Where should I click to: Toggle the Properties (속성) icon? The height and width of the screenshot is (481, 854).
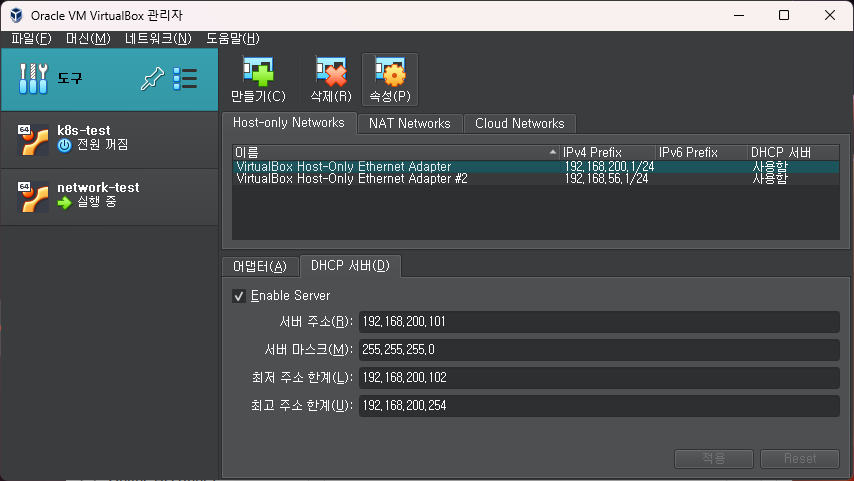(x=390, y=72)
